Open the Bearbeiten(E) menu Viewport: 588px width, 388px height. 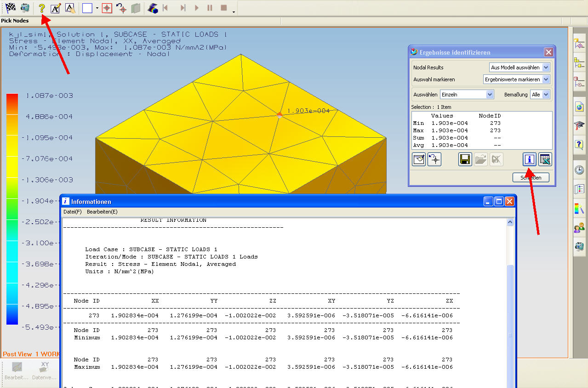[x=102, y=212]
